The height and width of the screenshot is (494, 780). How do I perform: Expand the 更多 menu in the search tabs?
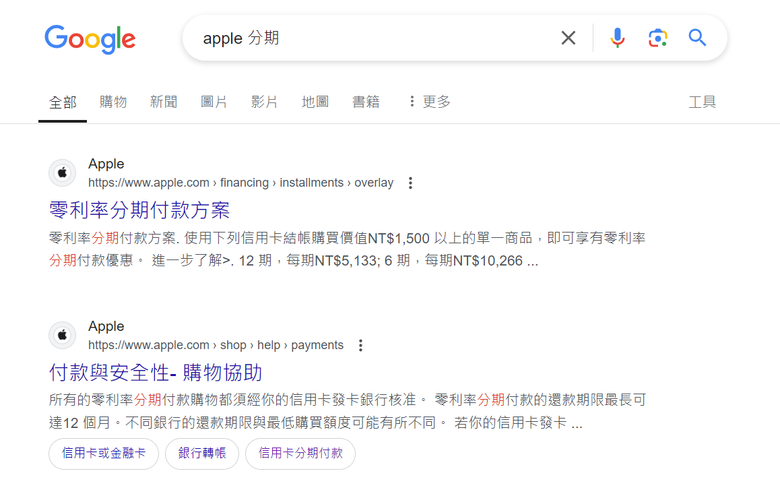430,102
